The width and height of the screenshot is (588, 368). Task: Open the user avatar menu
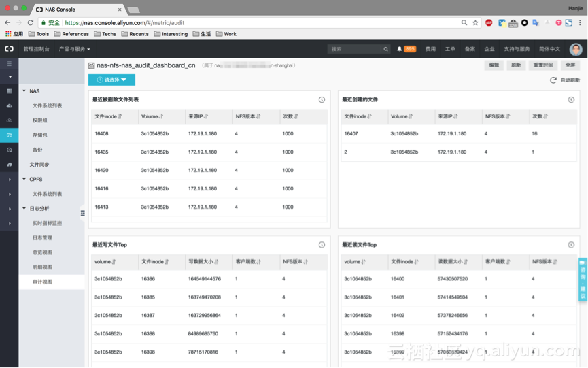point(576,49)
